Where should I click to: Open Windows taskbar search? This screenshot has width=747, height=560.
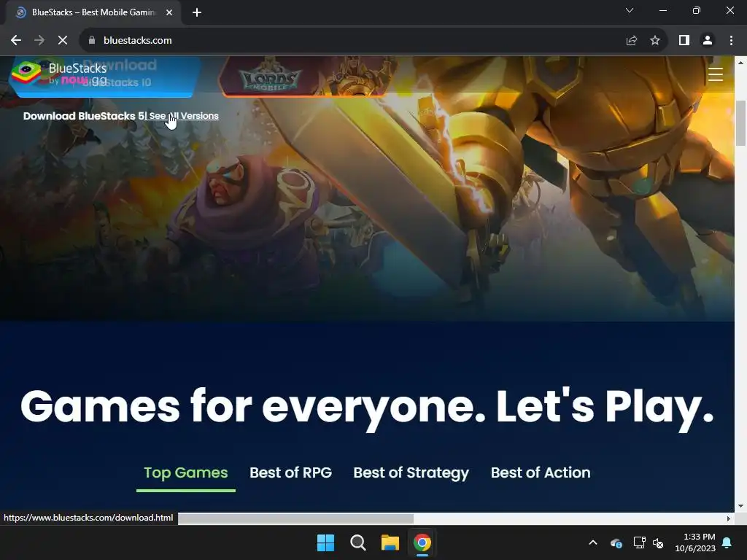(357, 542)
